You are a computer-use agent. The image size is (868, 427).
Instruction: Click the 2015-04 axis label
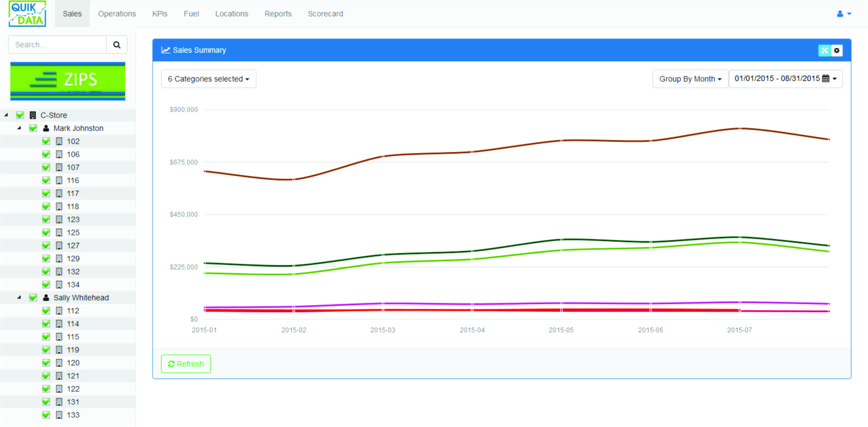[472, 330]
